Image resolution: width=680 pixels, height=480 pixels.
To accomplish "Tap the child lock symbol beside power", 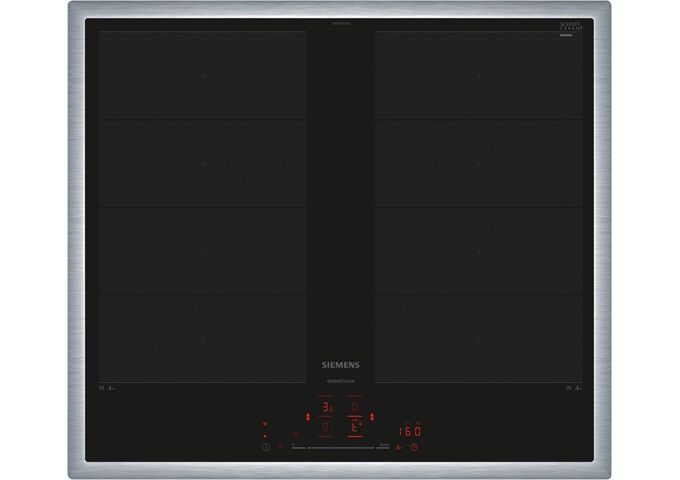I will pyautogui.click(x=281, y=447).
